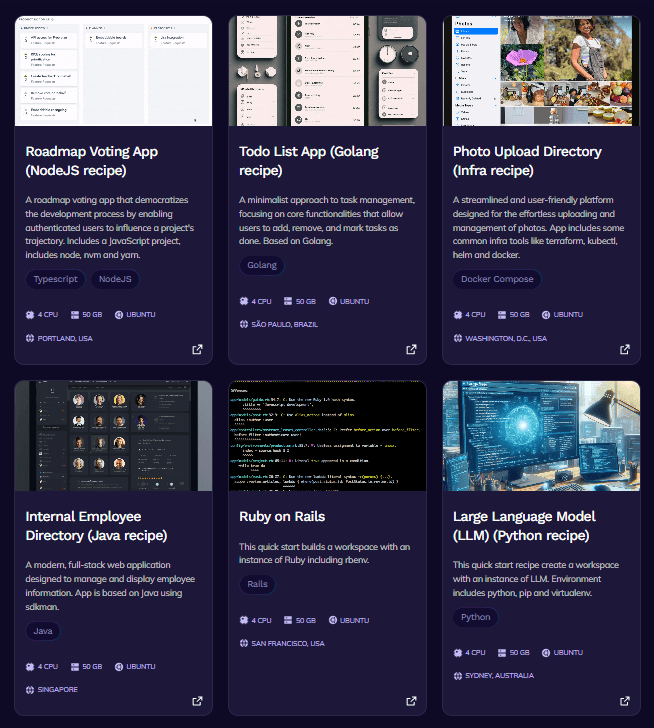Open the Large Language Model preview image
654x728 pixels.
coord(541,436)
